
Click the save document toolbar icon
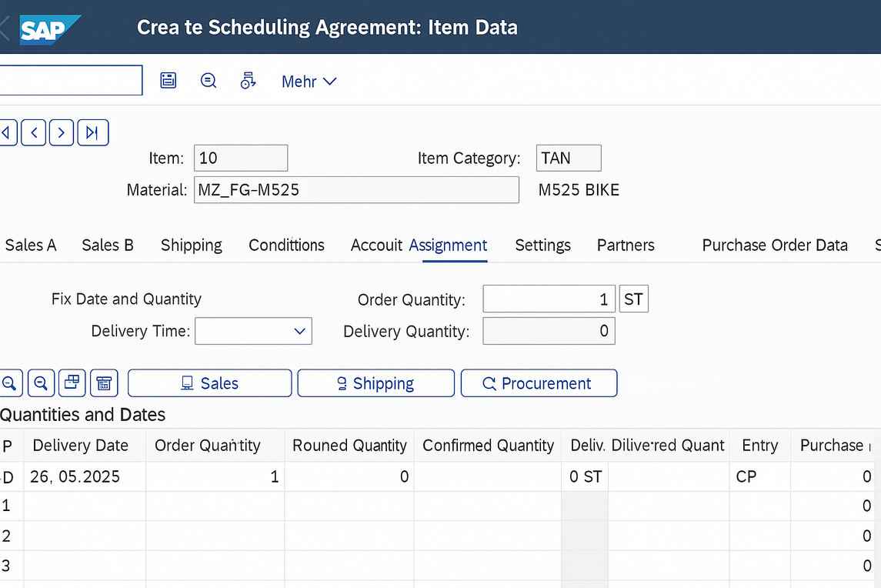[168, 80]
